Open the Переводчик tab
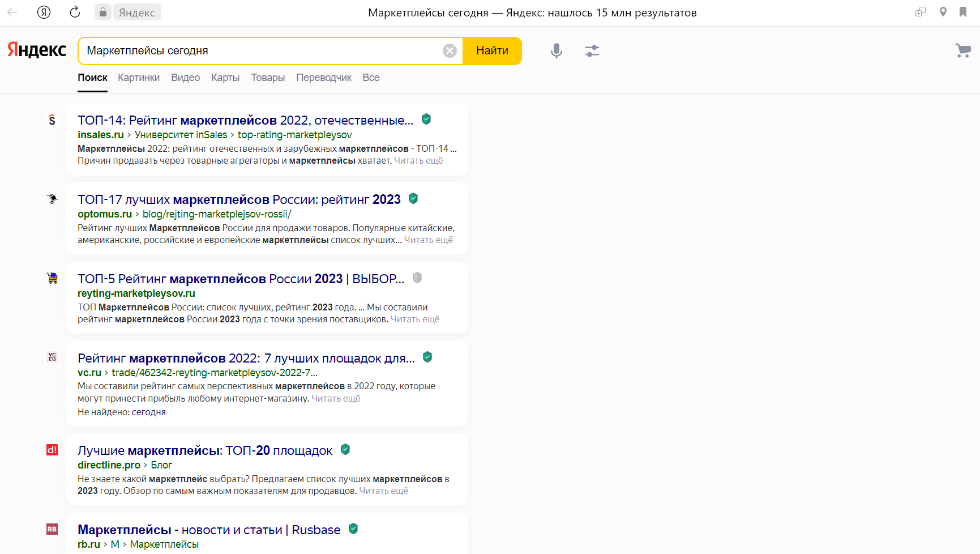 point(324,78)
